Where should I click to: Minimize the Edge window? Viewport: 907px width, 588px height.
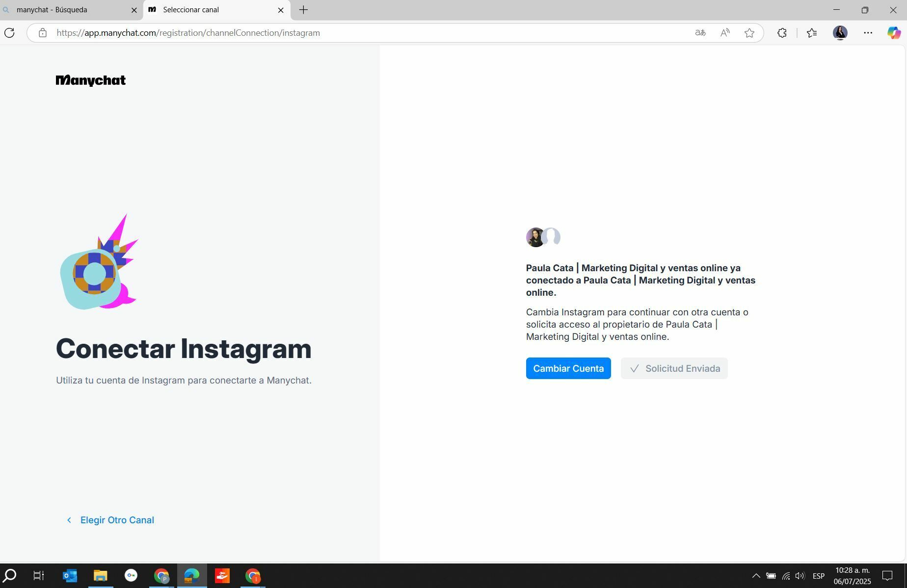pyautogui.click(x=836, y=10)
